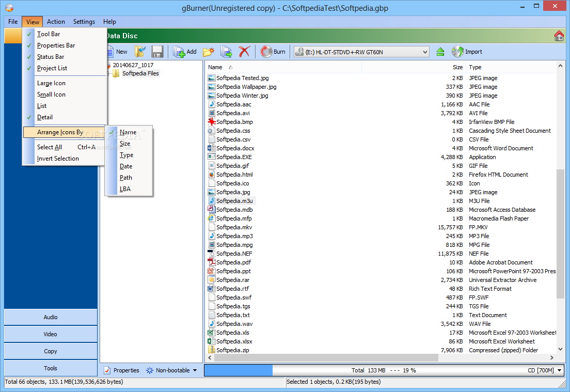Image resolution: width=570 pixels, height=392 pixels.
Task: Arrange icons by Name
Action: point(129,132)
